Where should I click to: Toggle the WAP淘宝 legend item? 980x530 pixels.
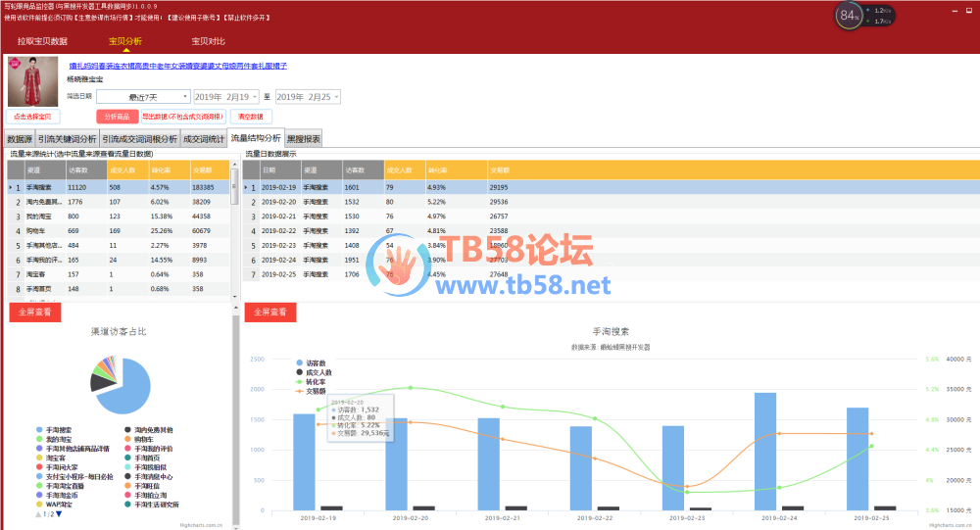[x=54, y=504]
